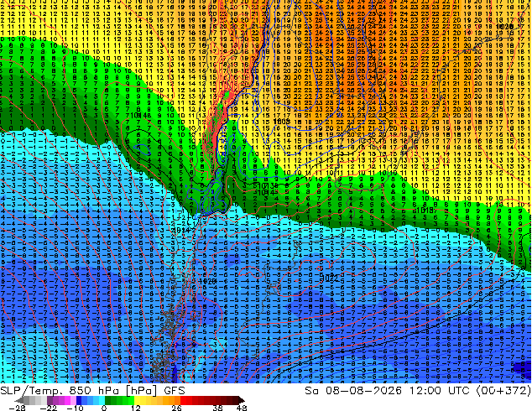Click the forecast date 'Sa 08-08-2026 12:00 UTC'
The height and width of the screenshot is (411, 532).
[389, 391]
